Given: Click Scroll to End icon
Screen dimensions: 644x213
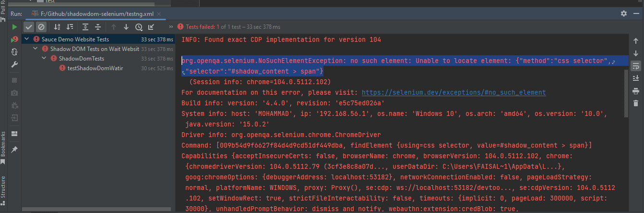Looking at the screenshot, I should click(636, 78).
